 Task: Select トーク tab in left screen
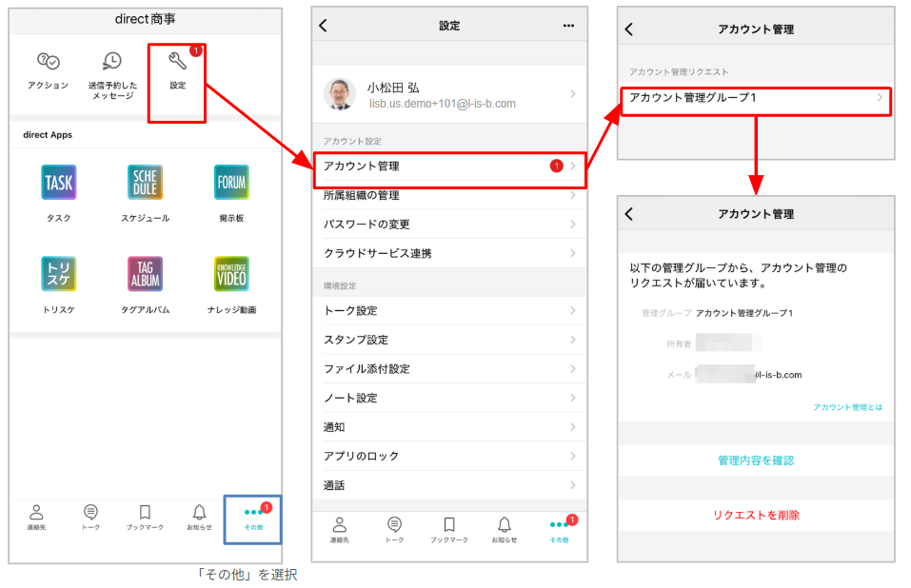pyautogui.click(x=90, y=518)
